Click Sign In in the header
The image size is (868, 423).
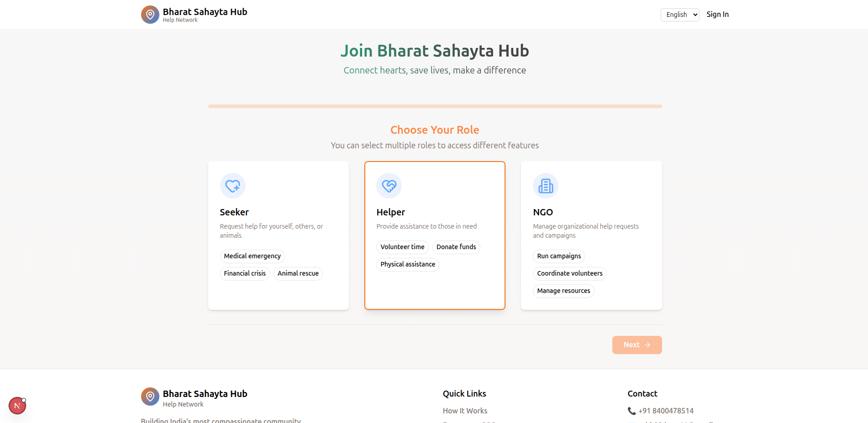[717, 15]
